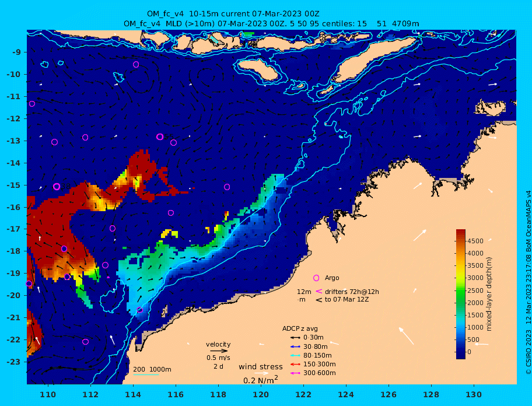Viewport: 532px width, 406px height.
Task: Click Argo float near 17S 113E
Action: (x=113, y=228)
